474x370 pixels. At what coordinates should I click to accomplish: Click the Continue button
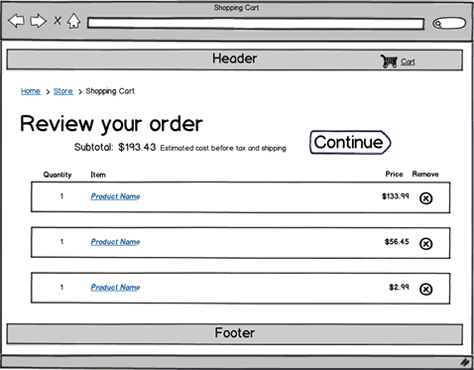[350, 142]
